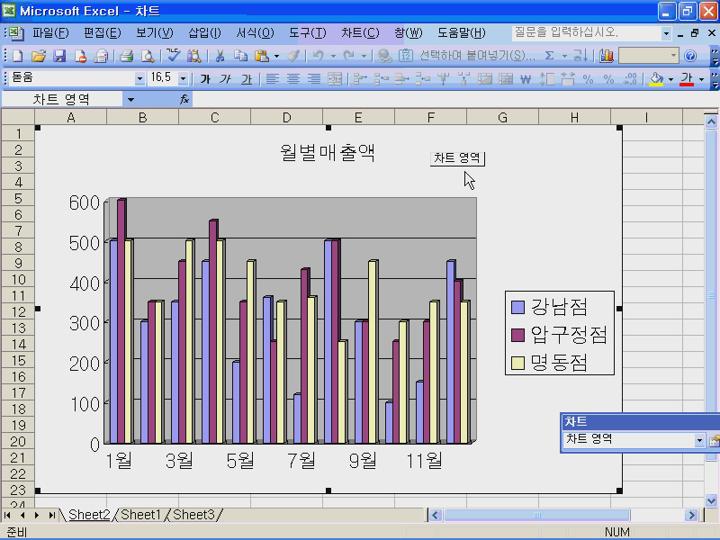The image size is (720, 540).
Task: Expand the 돋움 font name dropdown
Action: (x=140, y=79)
